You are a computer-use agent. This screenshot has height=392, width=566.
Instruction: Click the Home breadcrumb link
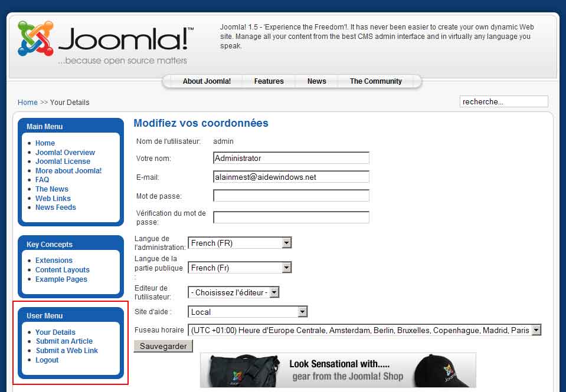27,103
